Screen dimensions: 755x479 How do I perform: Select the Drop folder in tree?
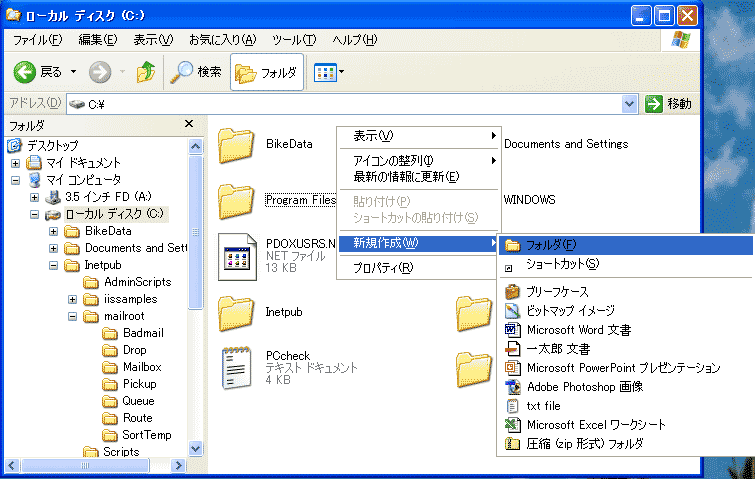pos(134,350)
